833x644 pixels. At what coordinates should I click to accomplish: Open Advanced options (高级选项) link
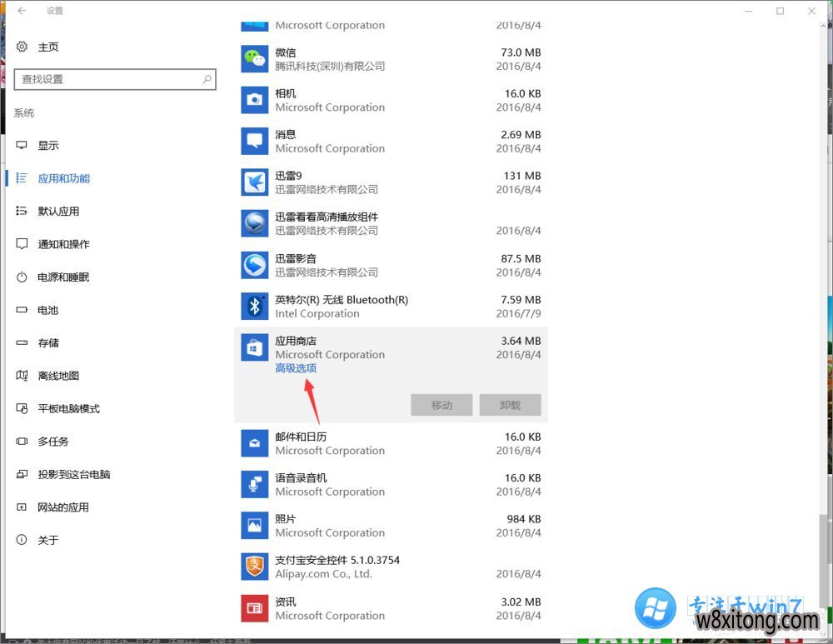296,368
